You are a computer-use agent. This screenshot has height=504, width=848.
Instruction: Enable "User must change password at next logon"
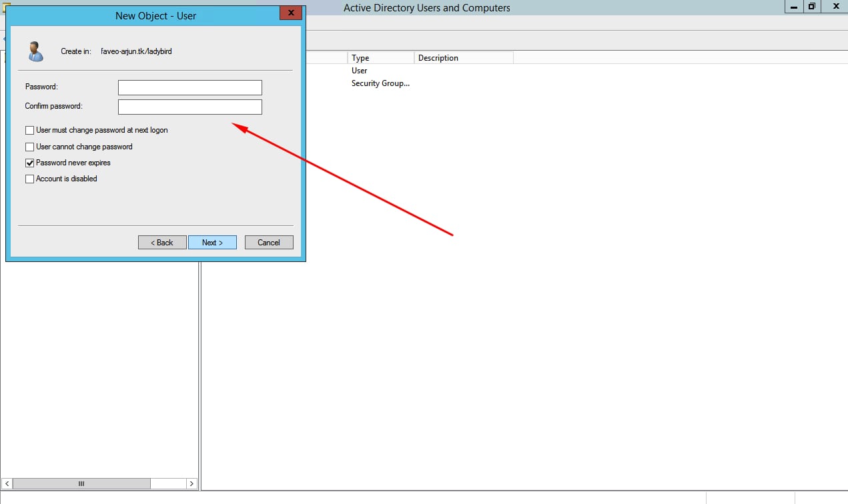29,130
